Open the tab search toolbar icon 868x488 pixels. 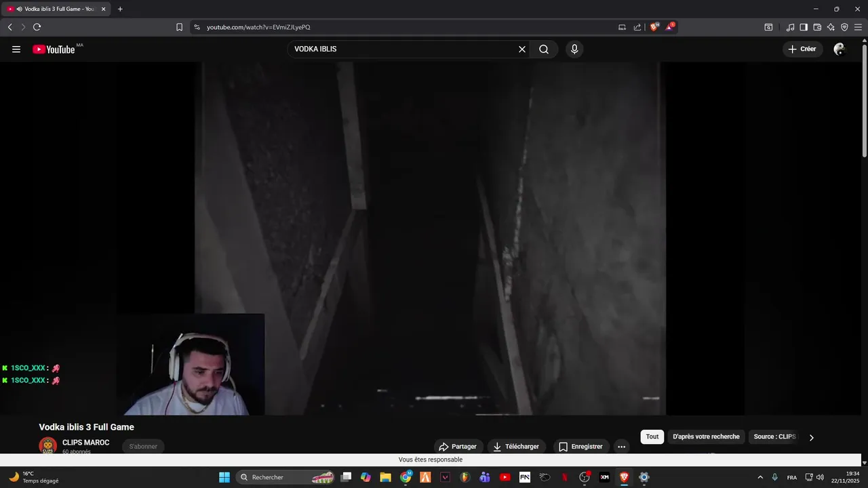pos(768,27)
